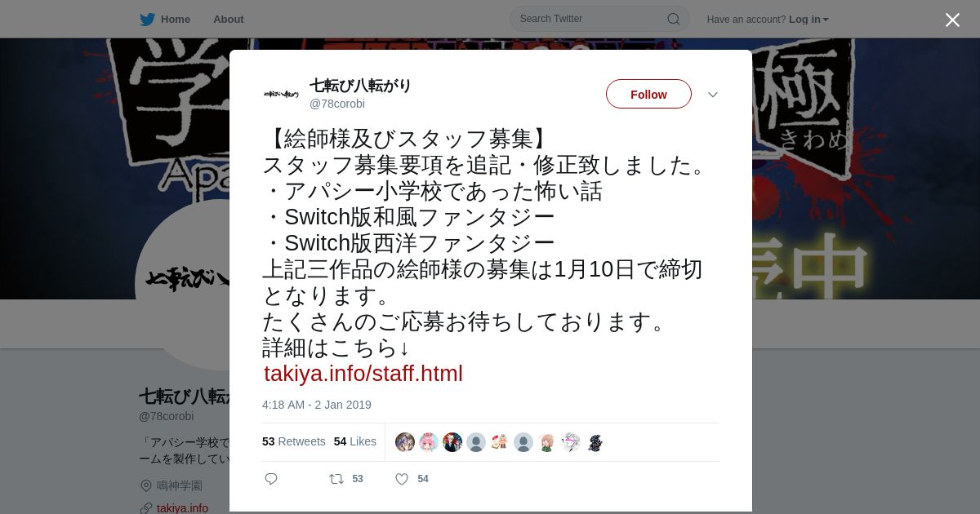View the 53 Retweets list

[294, 441]
